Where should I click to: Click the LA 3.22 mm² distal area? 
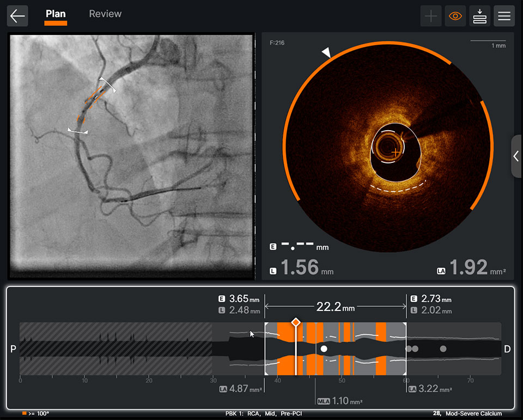coord(430,388)
